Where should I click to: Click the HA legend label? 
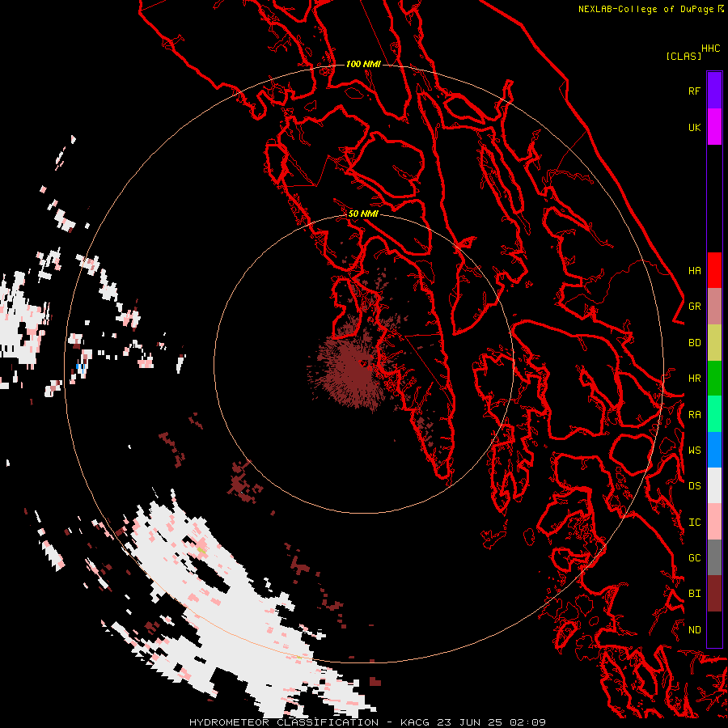(694, 270)
